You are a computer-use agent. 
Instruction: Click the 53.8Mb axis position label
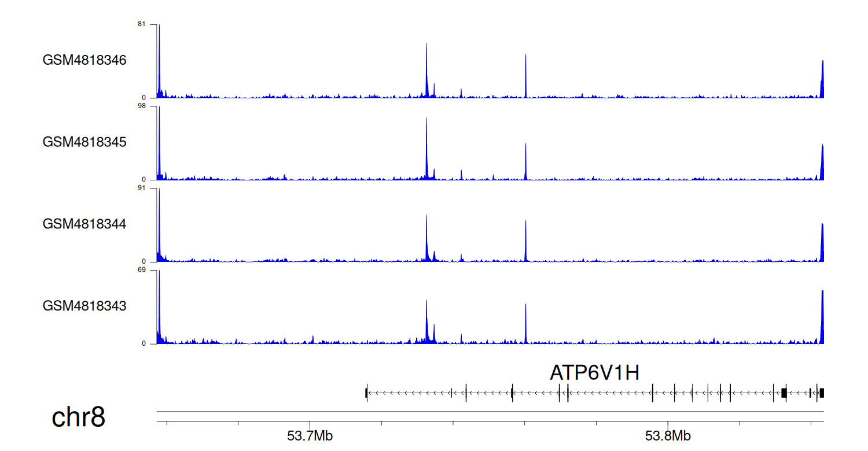(667, 435)
